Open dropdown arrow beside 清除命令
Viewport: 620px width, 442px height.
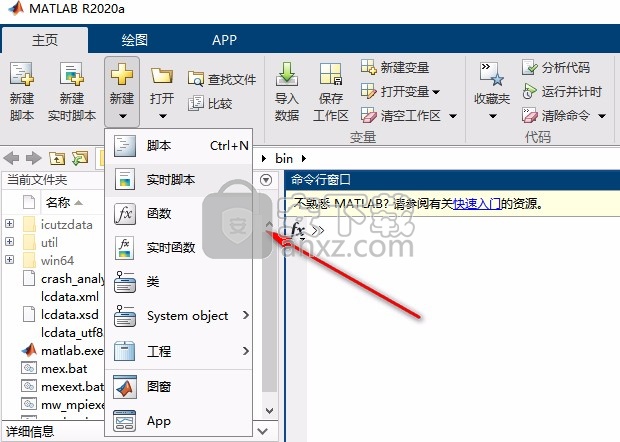point(602,116)
